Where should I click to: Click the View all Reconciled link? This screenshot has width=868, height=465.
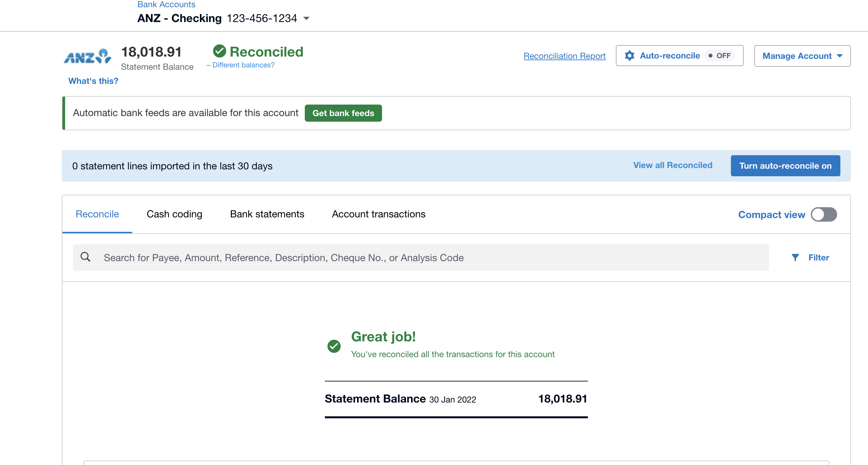pos(673,165)
